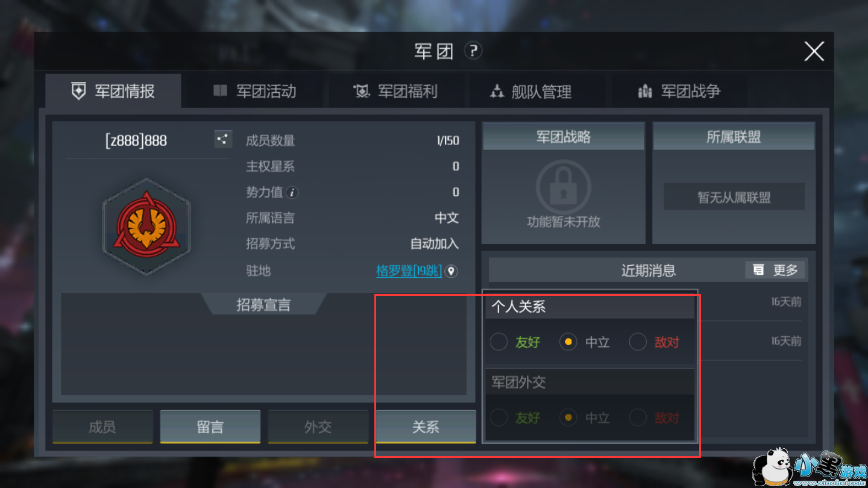The width and height of the screenshot is (868, 488).
Task: Click the legion phoenix emblem
Action: coord(146,226)
